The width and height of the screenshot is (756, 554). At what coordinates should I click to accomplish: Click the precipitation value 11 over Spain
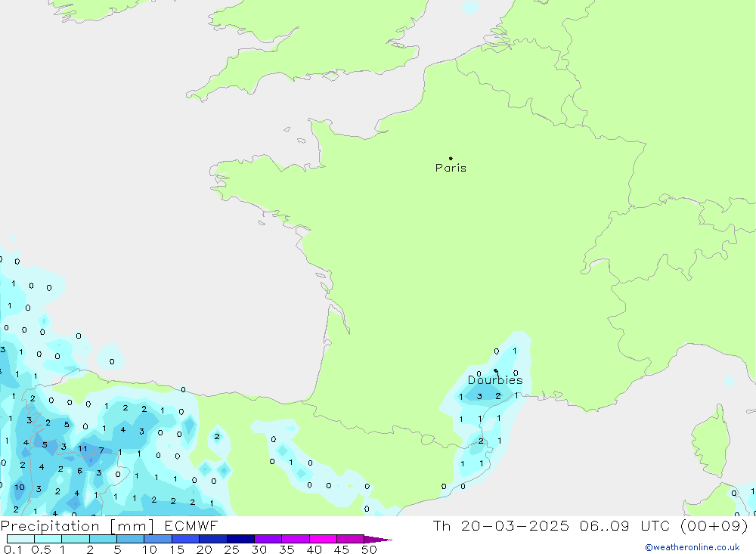[x=82, y=448]
